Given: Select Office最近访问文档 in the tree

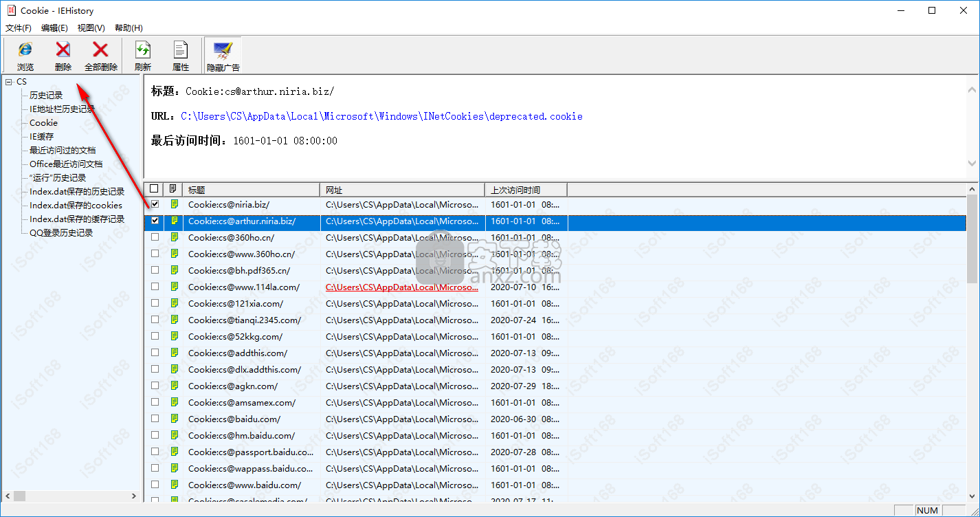Looking at the screenshot, I should pos(66,164).
